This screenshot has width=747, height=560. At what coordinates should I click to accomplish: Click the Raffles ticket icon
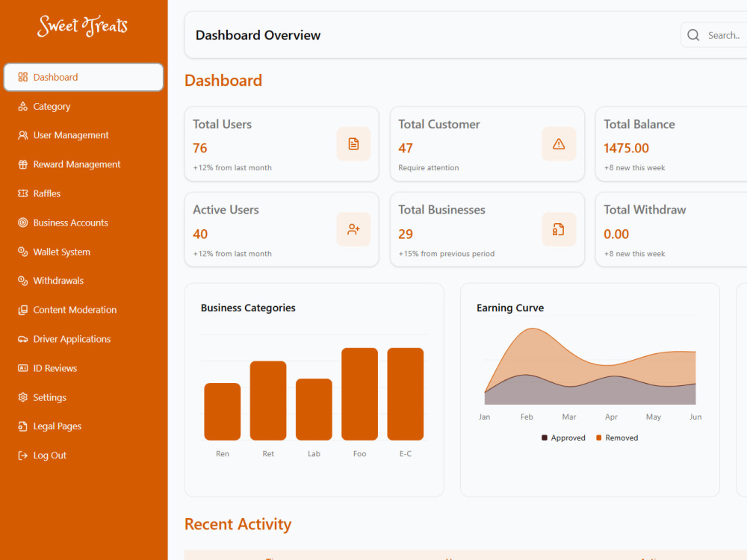[23, 193]
